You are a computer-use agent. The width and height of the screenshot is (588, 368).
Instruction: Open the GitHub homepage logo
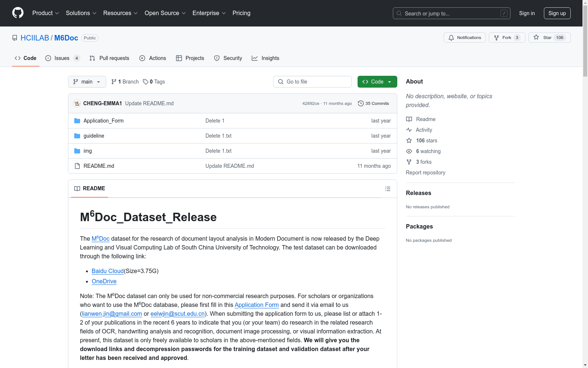coord(18,13)
